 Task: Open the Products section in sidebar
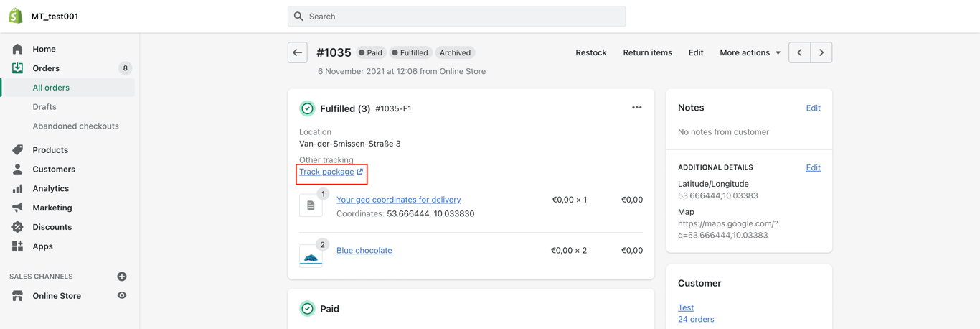point(50,150)
